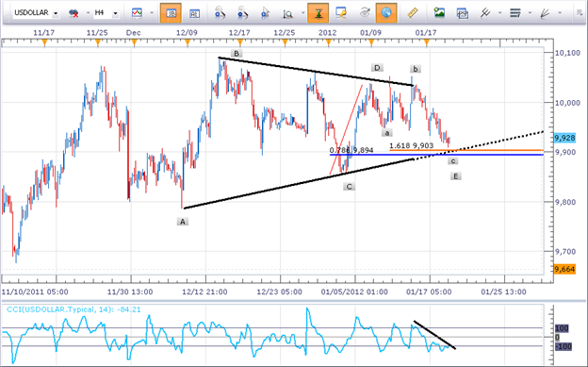
Task: Click the 12/09 orange timeline marker
Action: [188, 42]
